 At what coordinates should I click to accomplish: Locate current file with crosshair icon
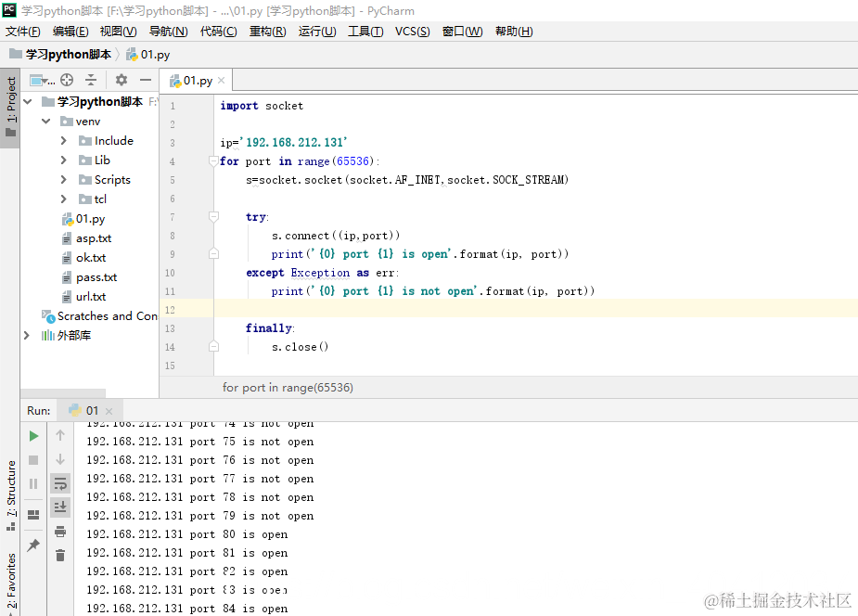click(67, 81)
